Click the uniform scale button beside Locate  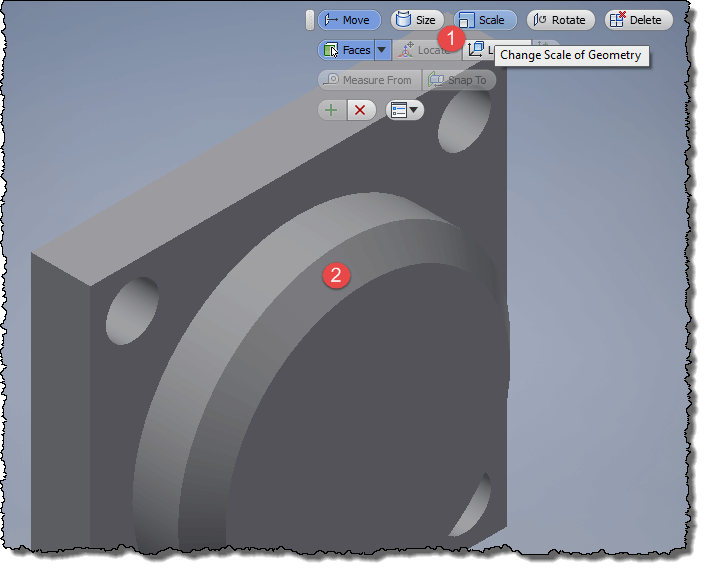point(478,50)
